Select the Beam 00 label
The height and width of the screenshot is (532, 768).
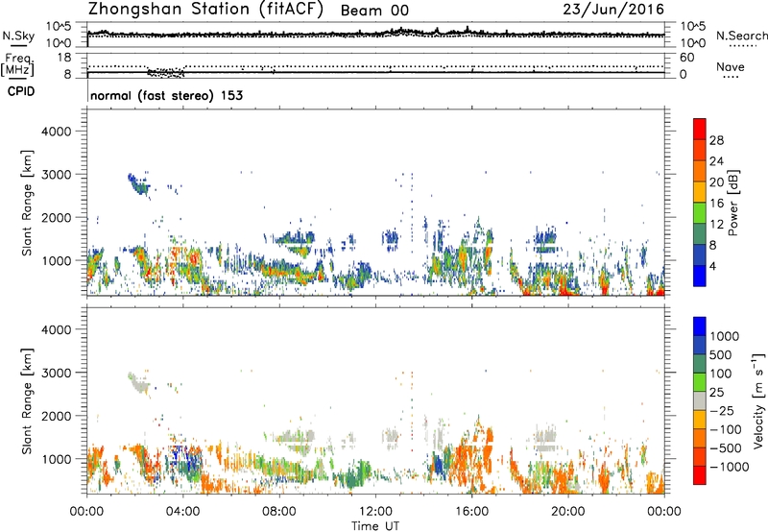click(374, 11)
